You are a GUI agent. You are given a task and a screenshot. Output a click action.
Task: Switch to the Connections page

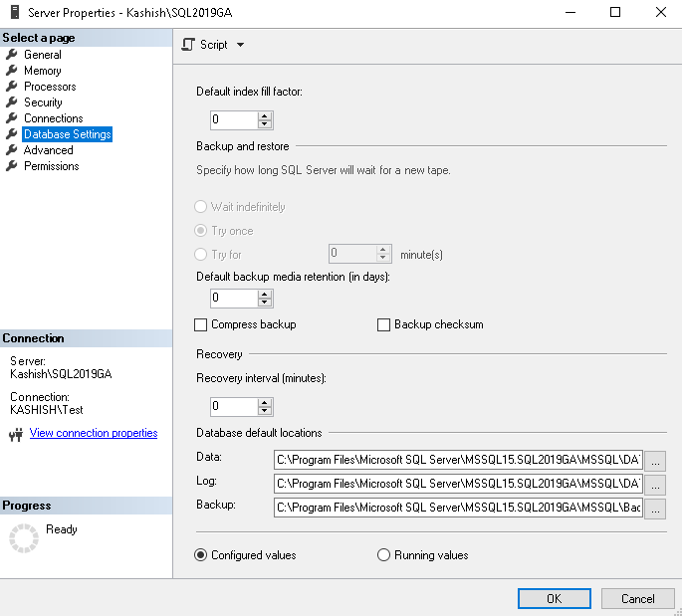click(x=54, y=118)
